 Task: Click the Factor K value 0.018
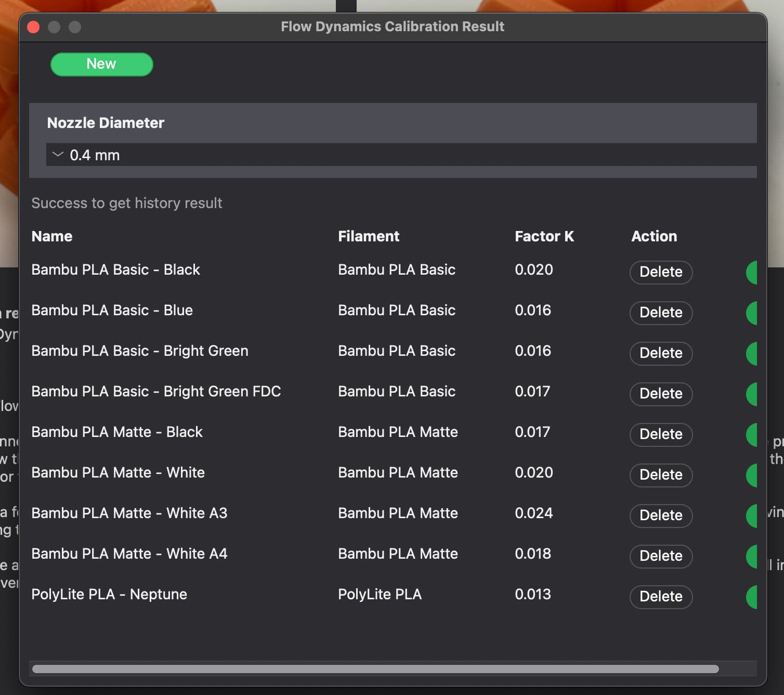coord(533,554)
